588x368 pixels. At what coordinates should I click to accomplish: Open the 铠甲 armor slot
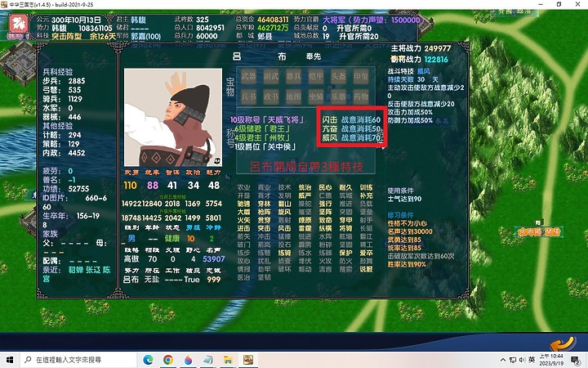(x=316, y=77)
